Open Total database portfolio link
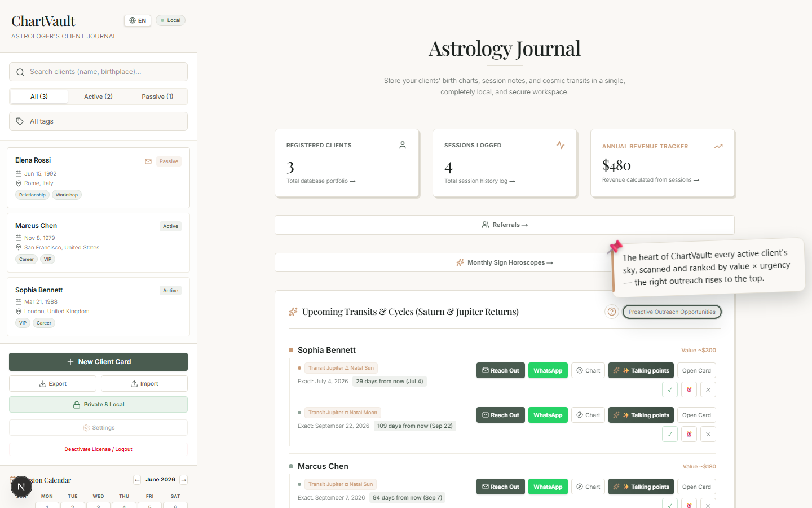 tap(321, 181)
